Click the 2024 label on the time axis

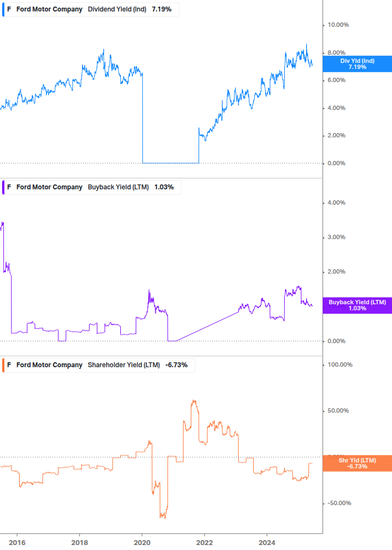point(267,543)
